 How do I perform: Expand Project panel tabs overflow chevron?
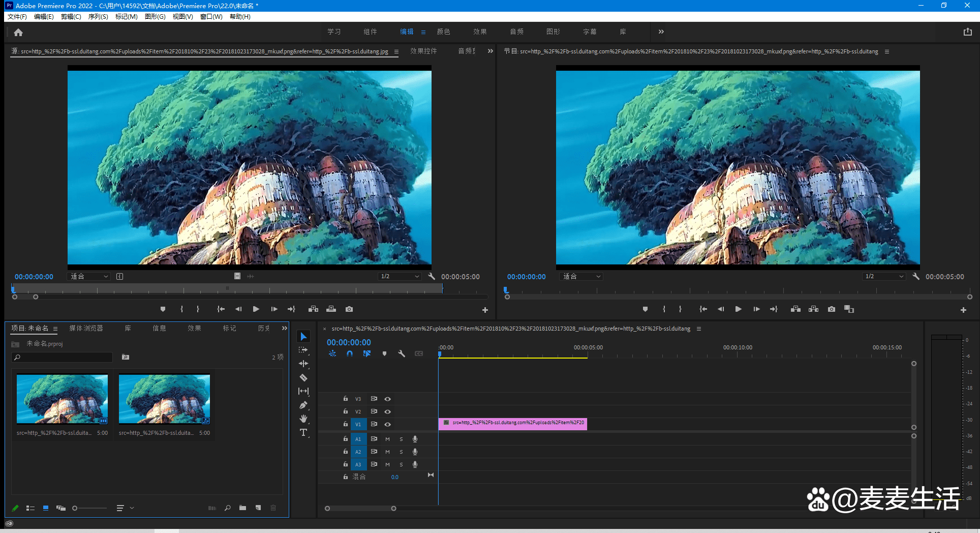tap(285, 328)
